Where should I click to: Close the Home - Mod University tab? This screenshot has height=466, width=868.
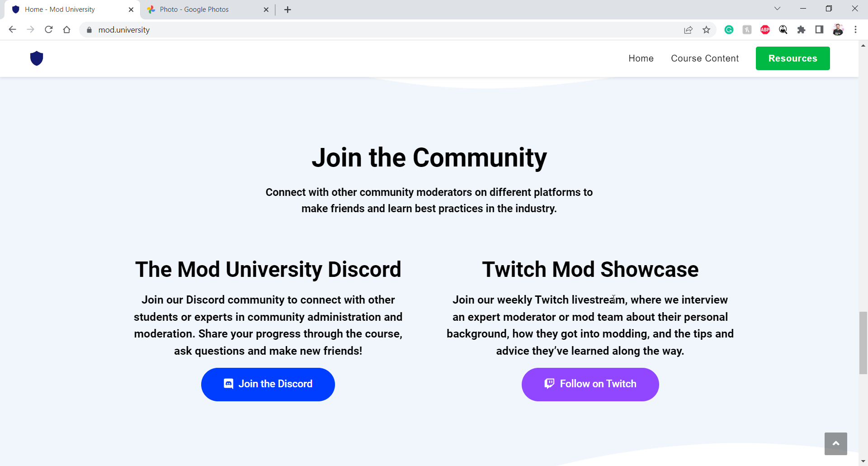point(131,10)
